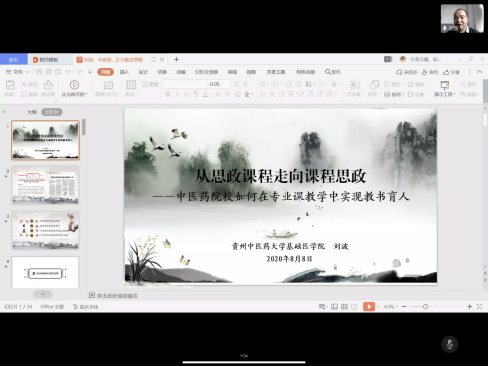This screenshot has width=489, height=367.
Task: Open the font size dropdown arrow
Action: [x=228, y=84]
